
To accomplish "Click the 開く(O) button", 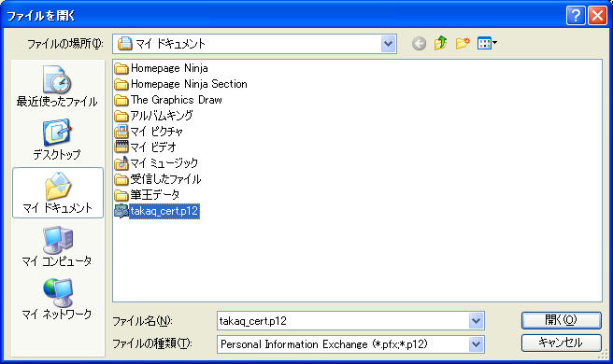I will (x=561, y=320).
